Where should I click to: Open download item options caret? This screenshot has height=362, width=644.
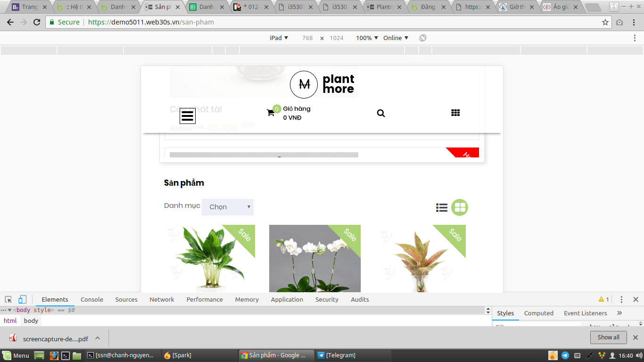98,338
